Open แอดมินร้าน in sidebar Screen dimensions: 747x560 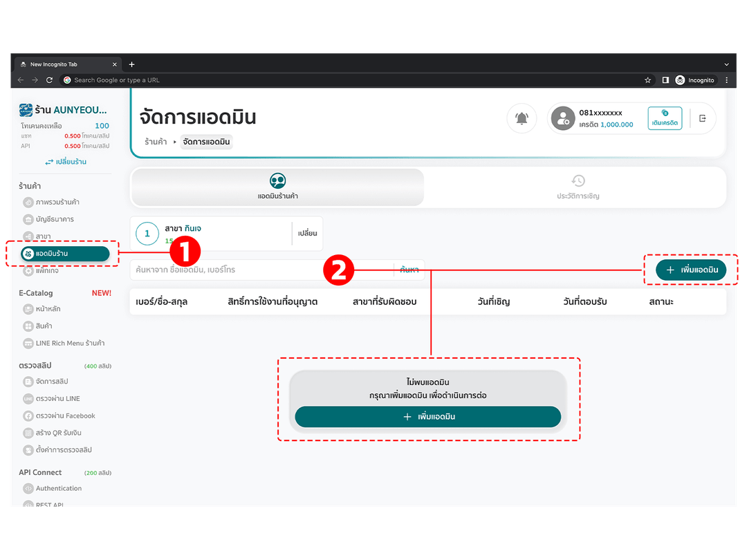[65, 253]
